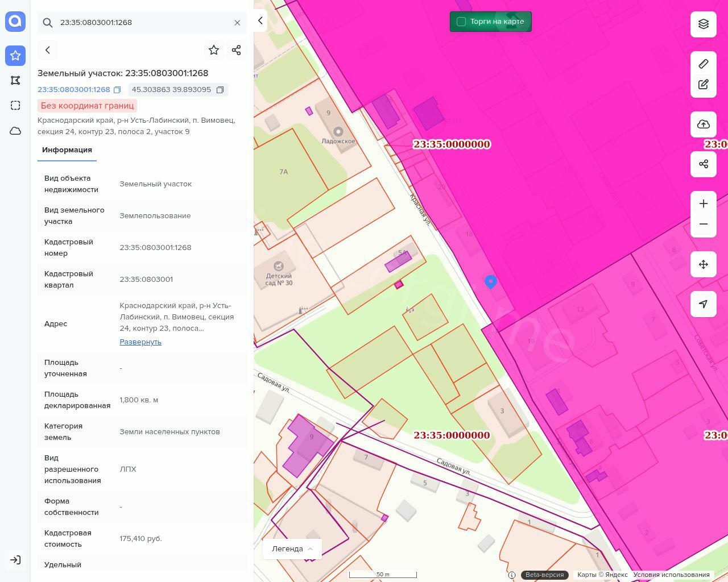The width and height of the screenshot is (728, 582).
Task: Open the map layers panel
Action: (704, 24)
